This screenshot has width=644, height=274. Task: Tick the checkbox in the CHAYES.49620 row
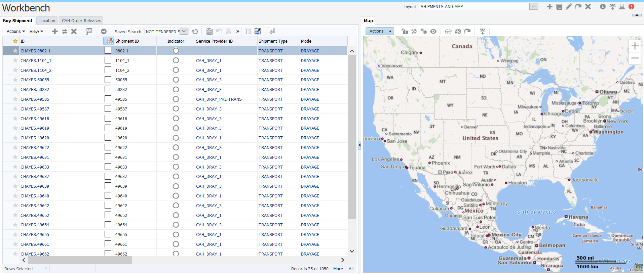point(108,138)
